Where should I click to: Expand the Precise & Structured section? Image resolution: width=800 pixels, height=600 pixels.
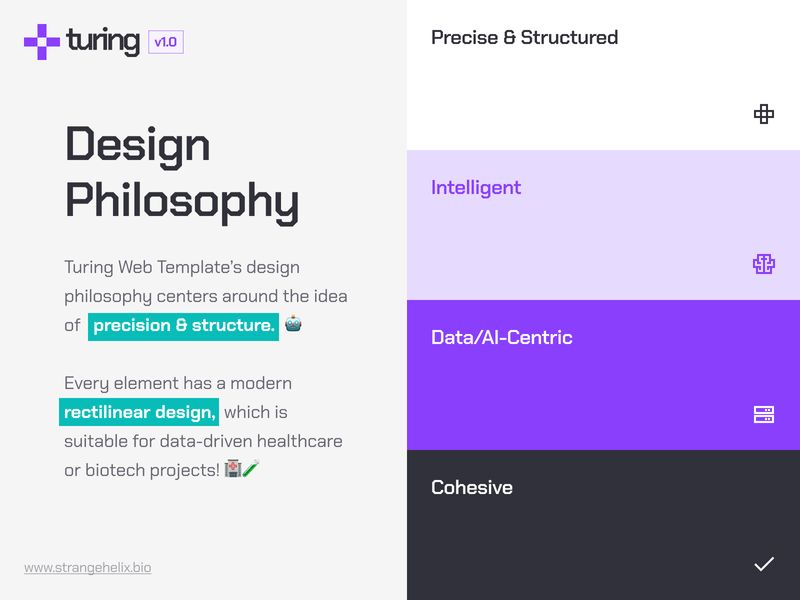pyautogui.click(x=600, y=75)
